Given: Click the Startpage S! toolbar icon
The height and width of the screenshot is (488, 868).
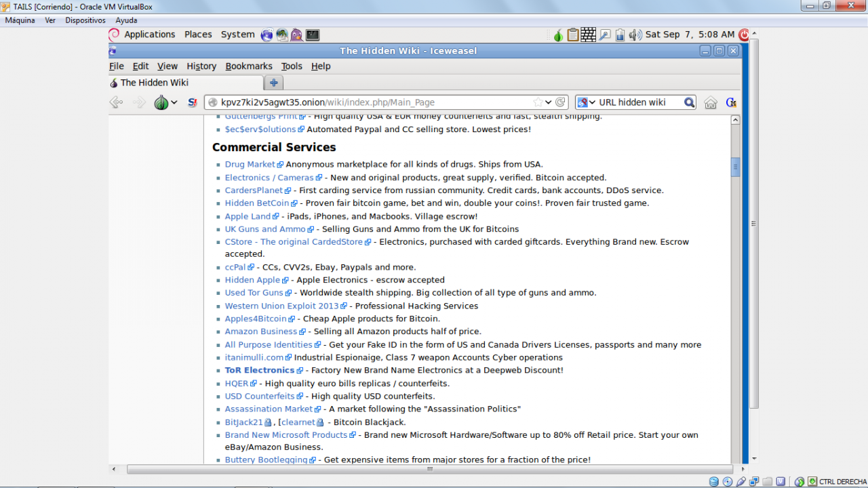Looking at the screenshot, I should (x=192, y=102).
